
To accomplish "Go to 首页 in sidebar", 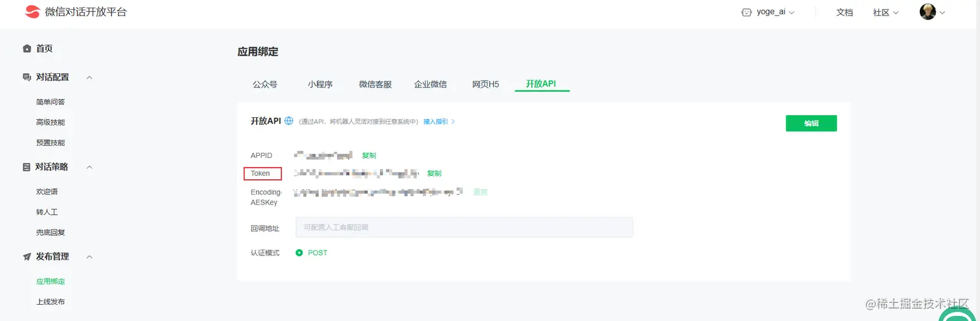I will click(x=44, y=49).
